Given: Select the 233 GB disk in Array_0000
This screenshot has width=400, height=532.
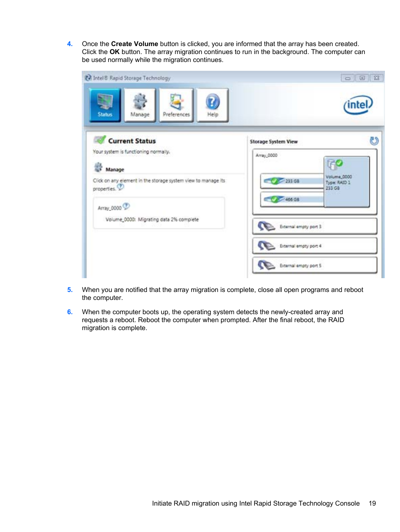Looking at the screenshot, I should coord(292,181).
